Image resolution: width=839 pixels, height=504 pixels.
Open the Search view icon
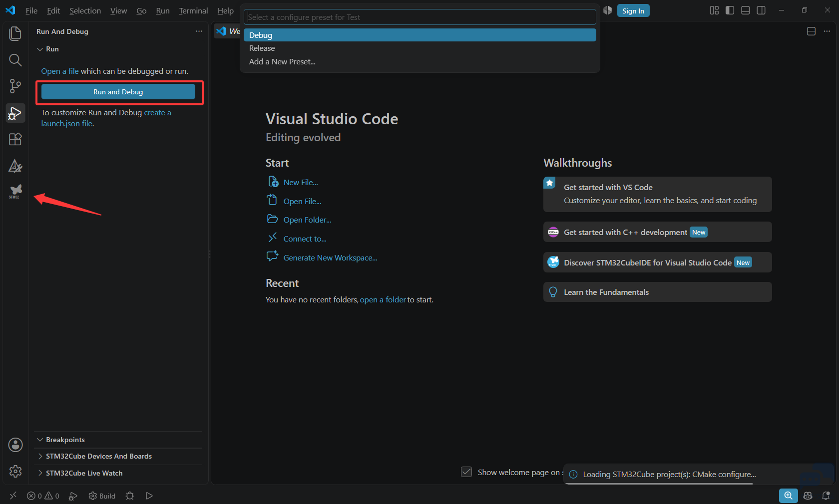(x=15, y=60)
